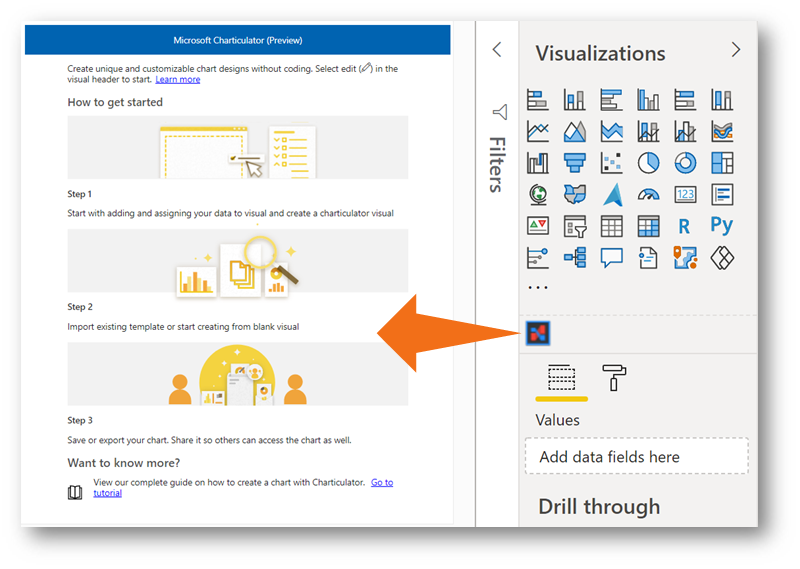Viewport: 800px width, 569px height.
Task: Choose the Clustered bar chart visual
Action: click(611, 100)
